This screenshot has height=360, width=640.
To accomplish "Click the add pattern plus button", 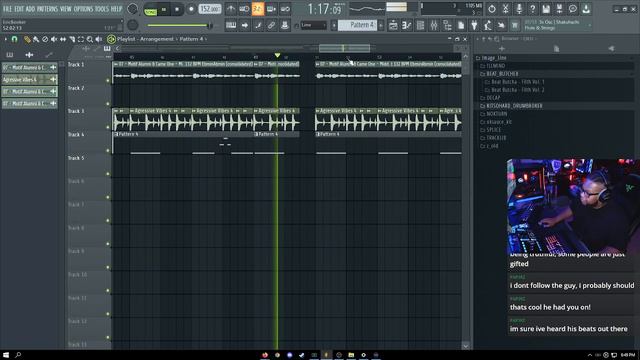I will pos(381,25).
